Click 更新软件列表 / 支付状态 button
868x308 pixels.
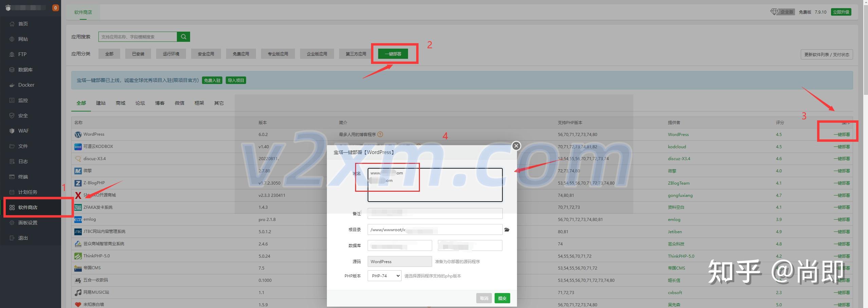[x=827, y=54]
